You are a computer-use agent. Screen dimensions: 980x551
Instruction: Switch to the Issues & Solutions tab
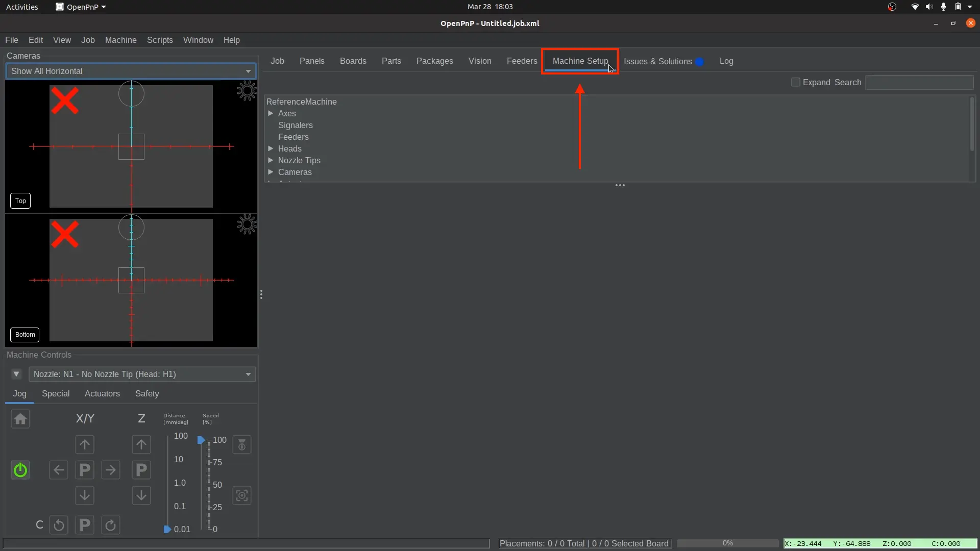tap(657, 61)
